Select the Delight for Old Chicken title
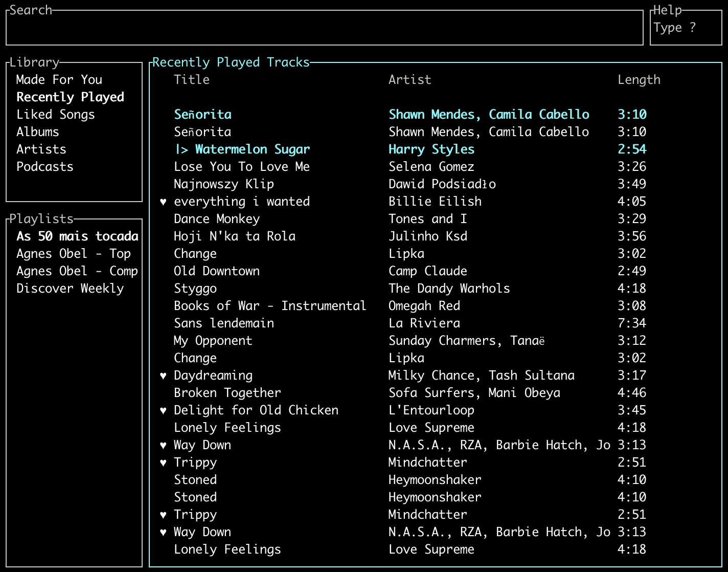 (256, 410)
